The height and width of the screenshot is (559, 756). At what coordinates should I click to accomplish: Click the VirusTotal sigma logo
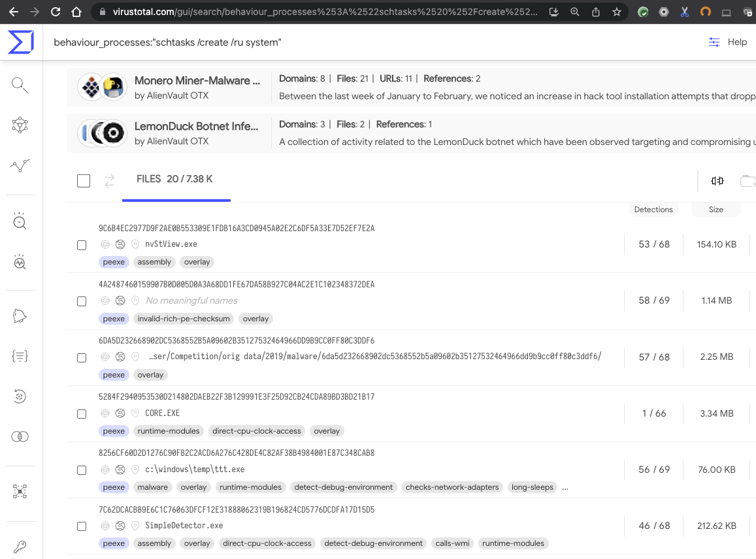21,42
